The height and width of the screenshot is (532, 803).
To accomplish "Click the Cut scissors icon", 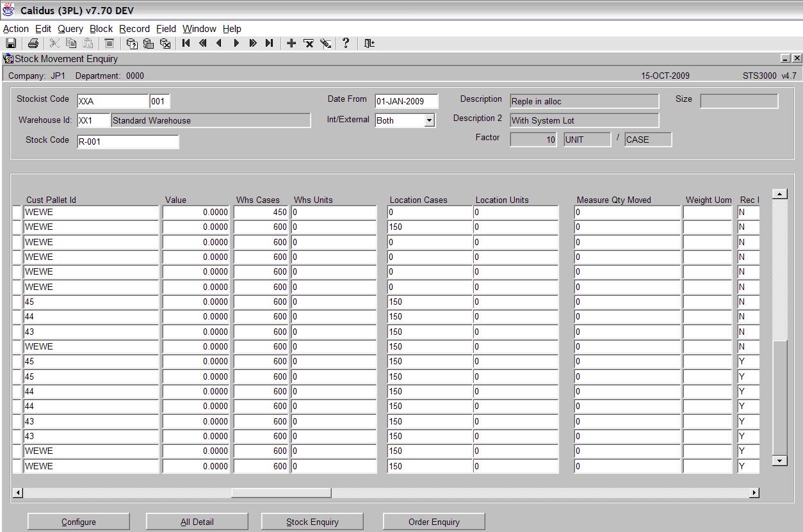I will tap(54, 44).
